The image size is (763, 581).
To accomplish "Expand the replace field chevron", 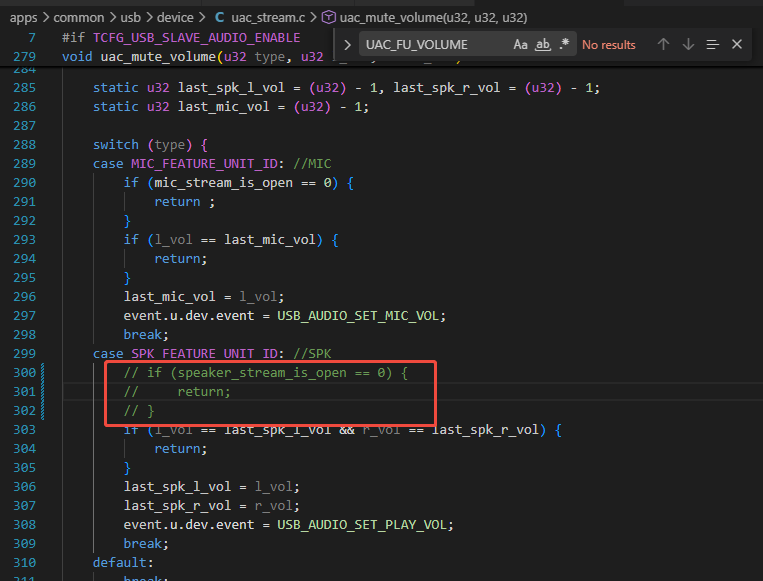I will coord(347,45).
